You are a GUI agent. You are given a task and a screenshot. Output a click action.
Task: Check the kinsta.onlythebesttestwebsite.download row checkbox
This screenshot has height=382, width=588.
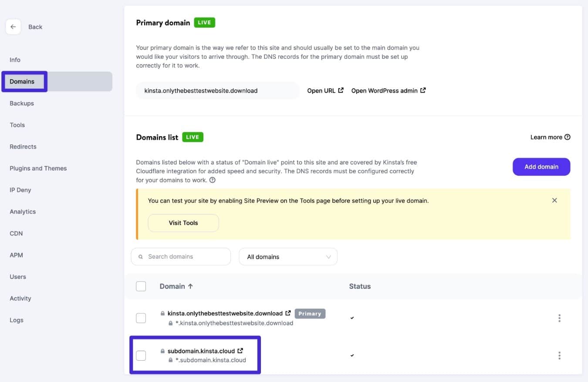pyautogui.click(x=141, y=318)
